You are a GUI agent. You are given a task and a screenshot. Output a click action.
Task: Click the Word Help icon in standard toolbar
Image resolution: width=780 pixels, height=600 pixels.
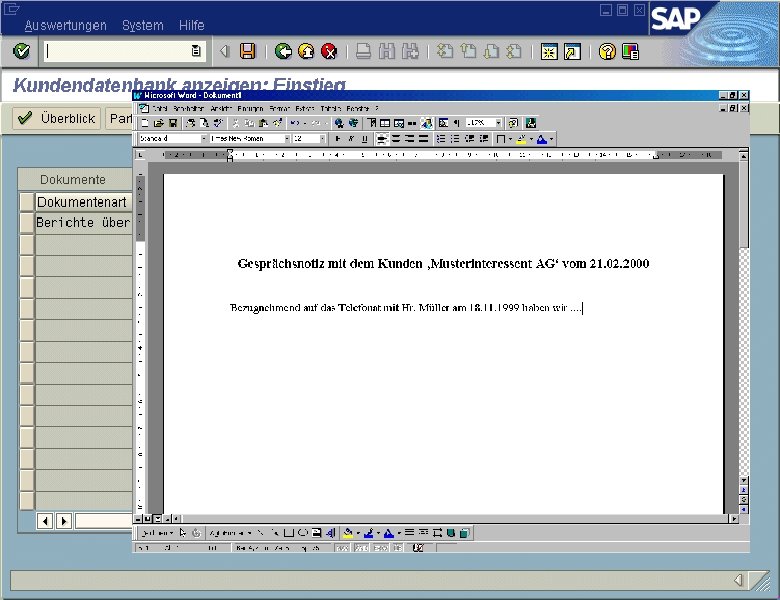[x=513, y=123]
